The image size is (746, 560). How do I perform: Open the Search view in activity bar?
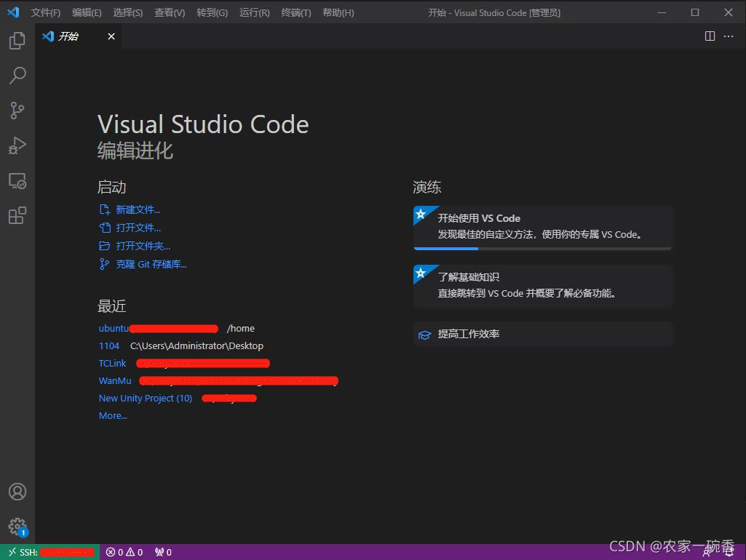click(17, 75)
